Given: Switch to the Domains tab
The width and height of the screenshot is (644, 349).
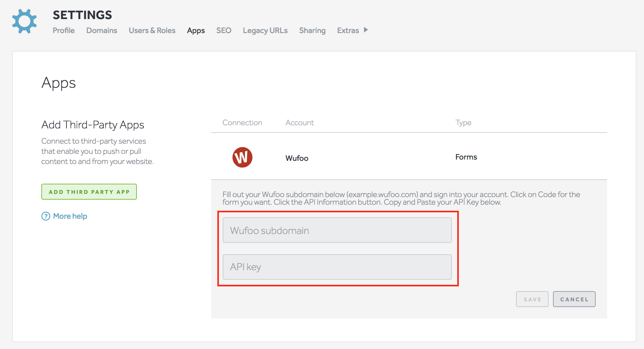Looking at the screenshot, I should (x=101, y=31).
